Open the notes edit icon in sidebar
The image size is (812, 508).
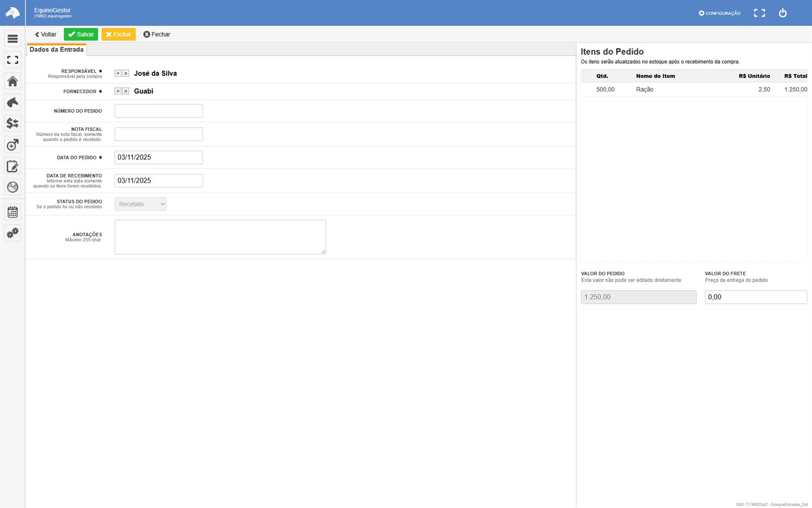coord(13,166)
